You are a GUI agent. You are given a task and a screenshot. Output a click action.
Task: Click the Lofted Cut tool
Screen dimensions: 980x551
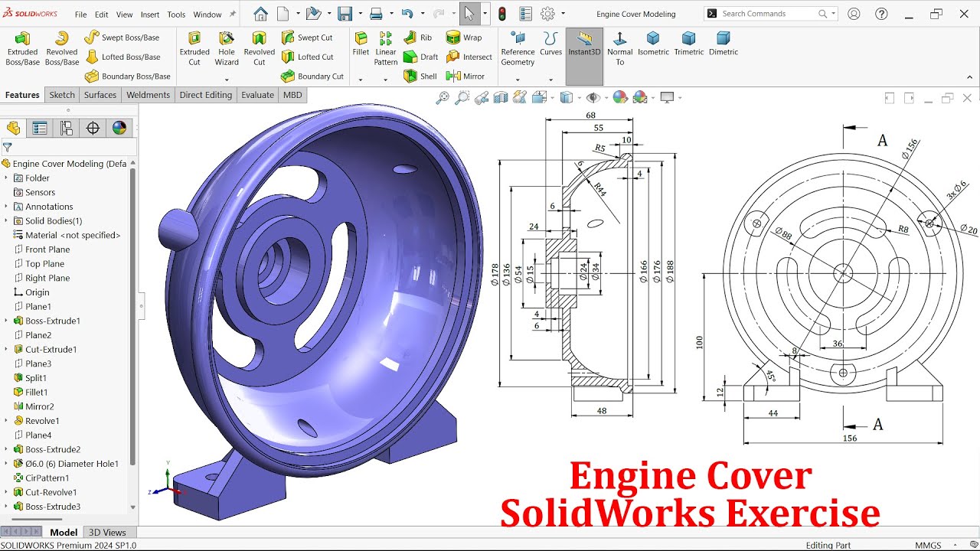click(307, 57)
